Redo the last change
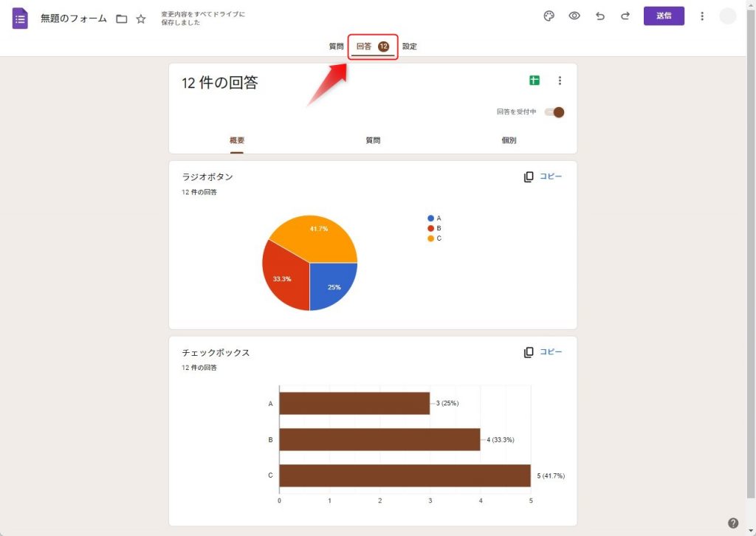The width and height of the screenshot is (756, 536). click(x=625, y=16)
